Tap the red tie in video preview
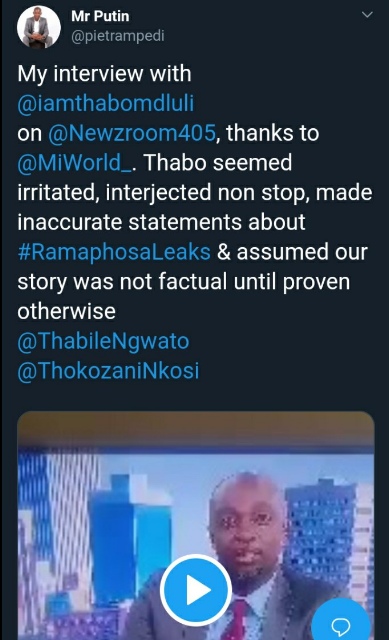389x640 pixels. [240, 620]
